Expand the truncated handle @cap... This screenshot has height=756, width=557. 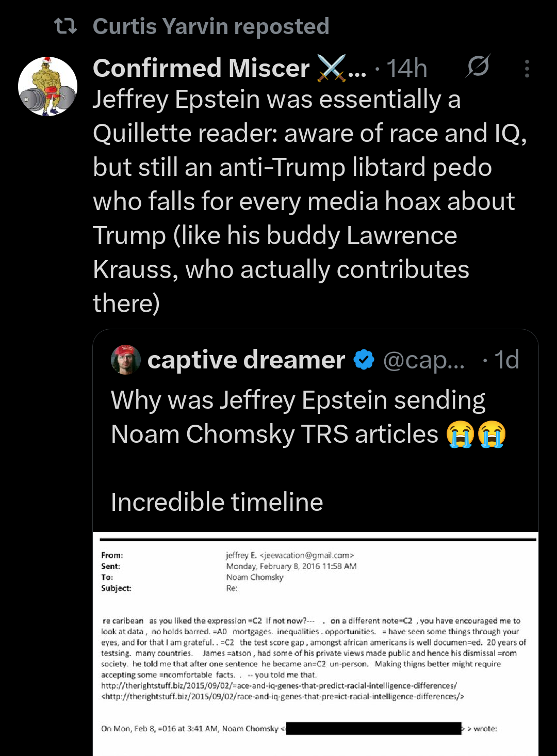423,360
